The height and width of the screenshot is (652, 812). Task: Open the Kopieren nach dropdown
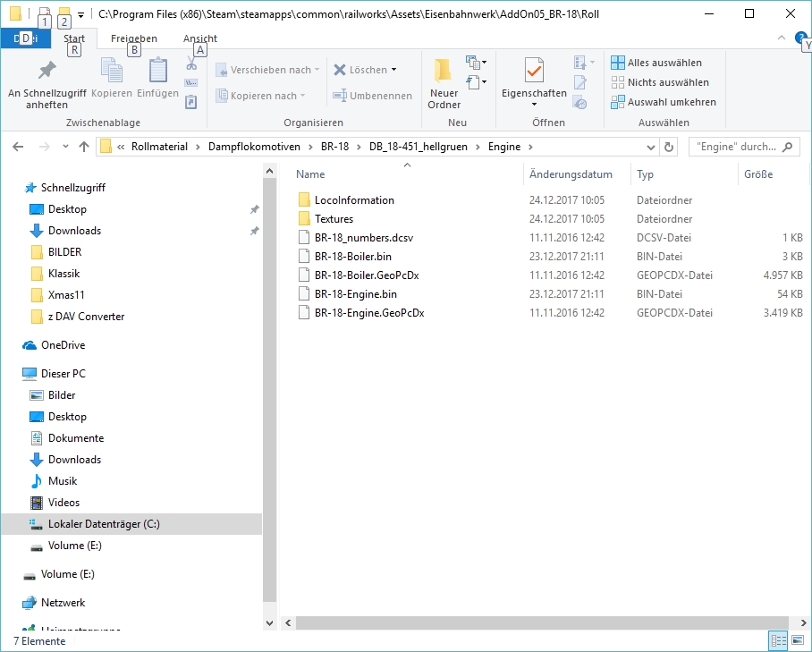pos(261,96)
